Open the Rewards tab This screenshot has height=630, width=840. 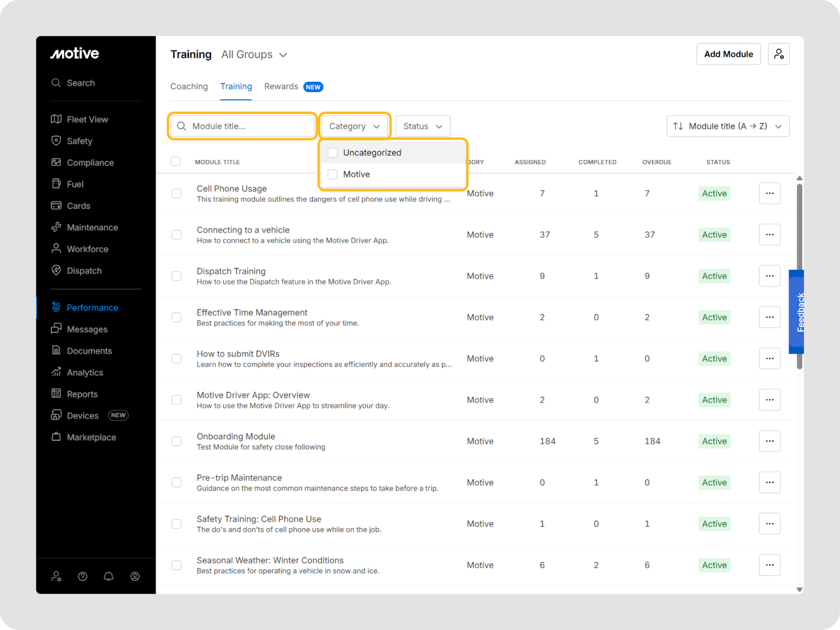[281, 87]
